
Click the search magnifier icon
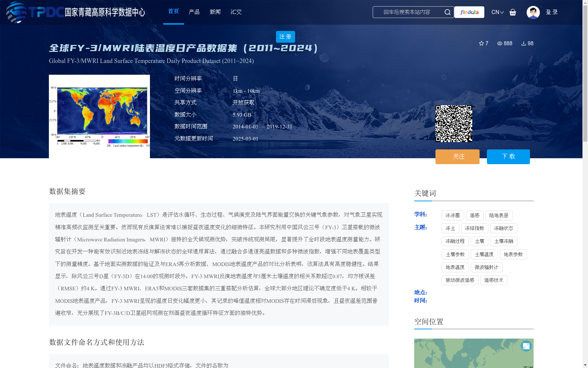tap(447, 12)
